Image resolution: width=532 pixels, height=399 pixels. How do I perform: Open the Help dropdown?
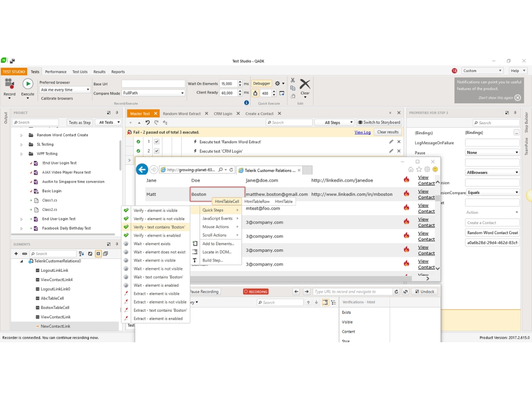518,70
